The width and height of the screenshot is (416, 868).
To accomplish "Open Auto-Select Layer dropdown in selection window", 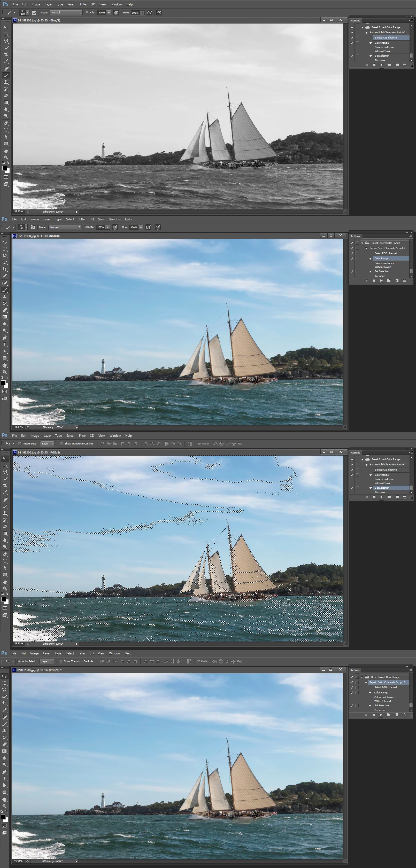I will (x=48, y=443).
